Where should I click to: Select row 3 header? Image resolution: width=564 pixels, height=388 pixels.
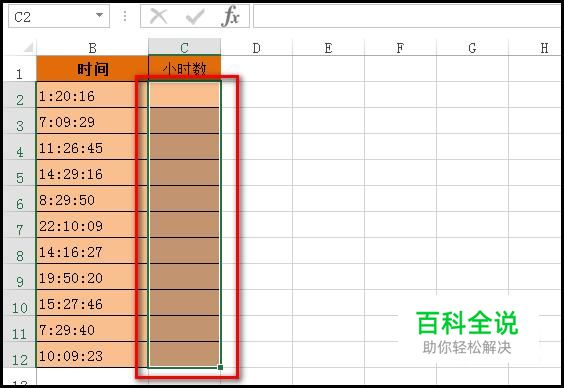point(20,120)
